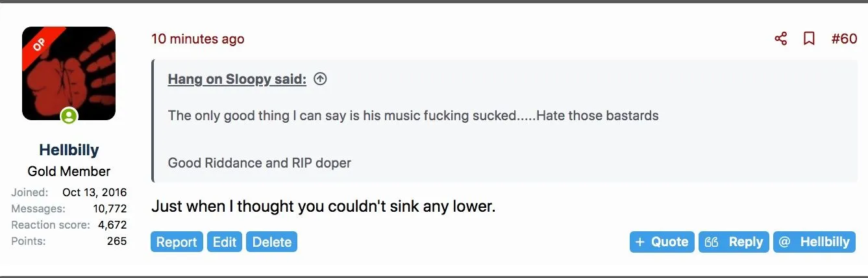
Task: Jump to quoted post via circled up-arrow icon
Action: [320, 79]
